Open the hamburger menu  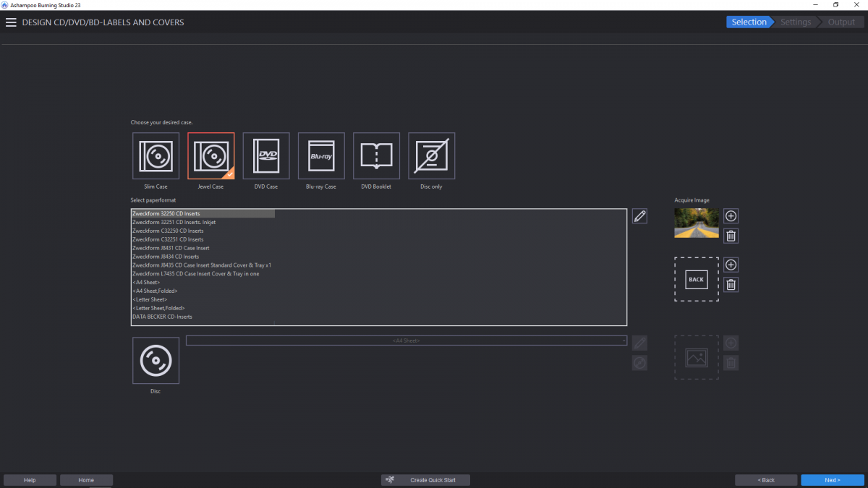click(11, 22)
